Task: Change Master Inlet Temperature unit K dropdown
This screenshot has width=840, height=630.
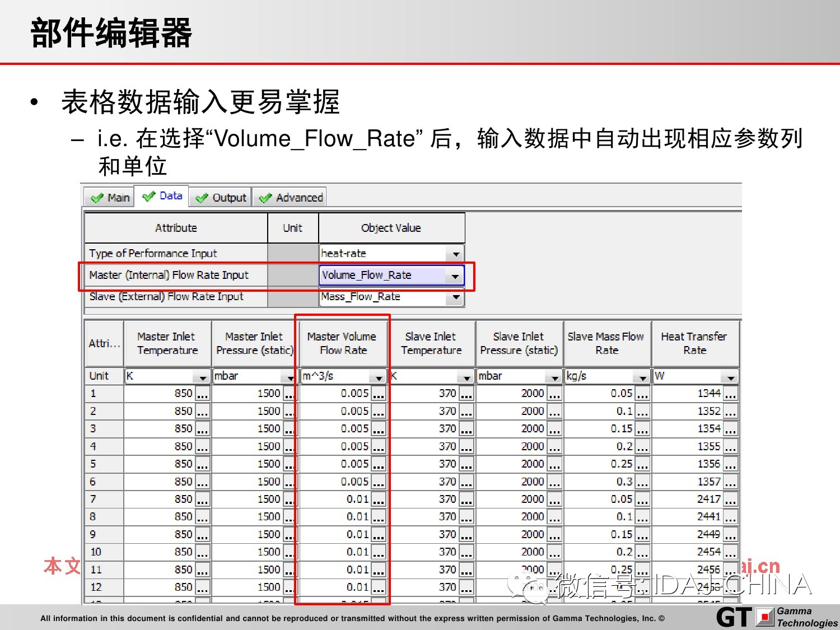Action: [202, 377]
